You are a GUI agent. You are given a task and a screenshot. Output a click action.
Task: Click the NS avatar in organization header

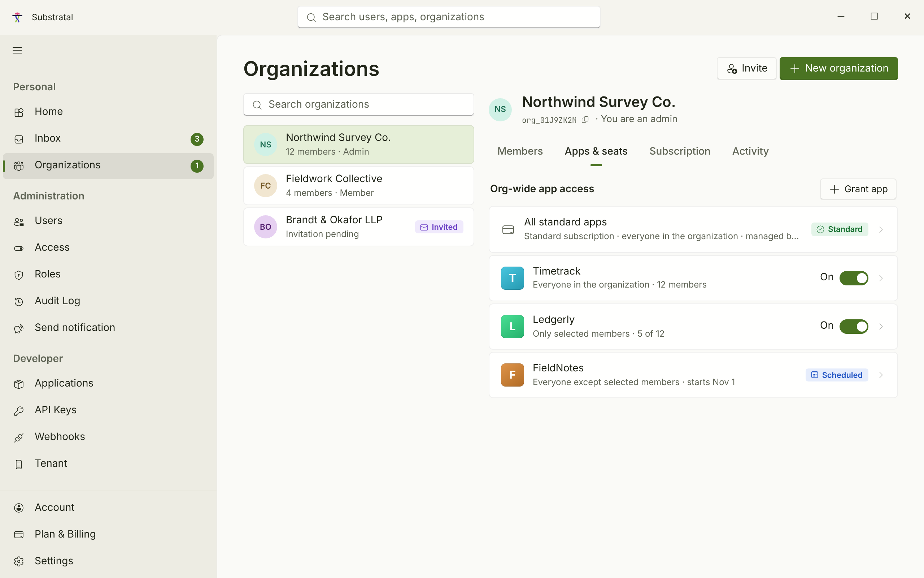pos(500,109)
